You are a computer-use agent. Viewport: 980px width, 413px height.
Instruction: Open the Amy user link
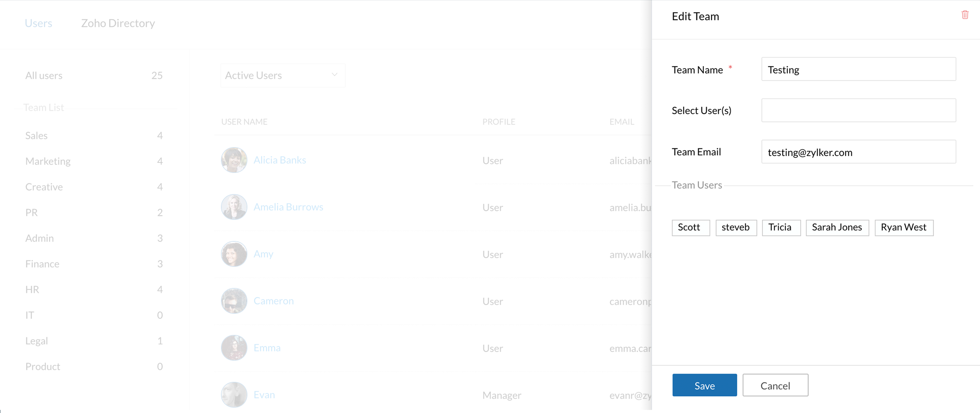coord(263,254)
